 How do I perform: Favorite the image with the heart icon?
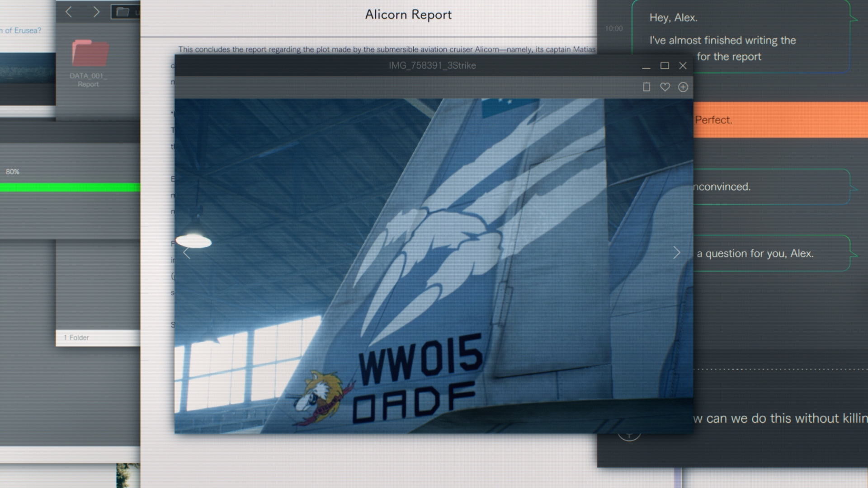coord(665,87)
